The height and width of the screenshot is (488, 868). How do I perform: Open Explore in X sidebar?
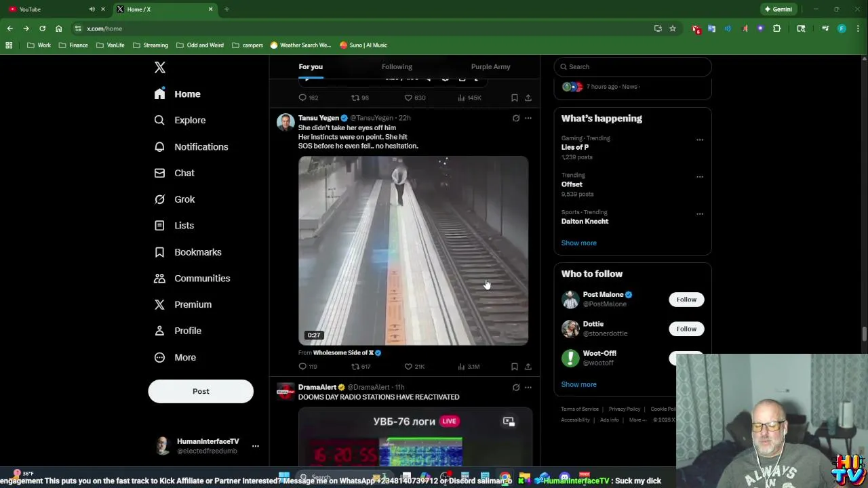tap(180, 120)
